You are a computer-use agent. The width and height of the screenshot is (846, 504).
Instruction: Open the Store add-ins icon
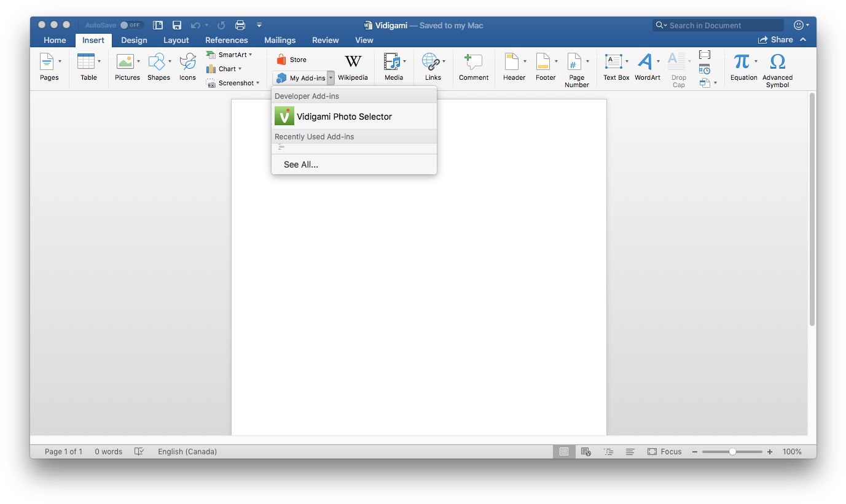[281, 60]
